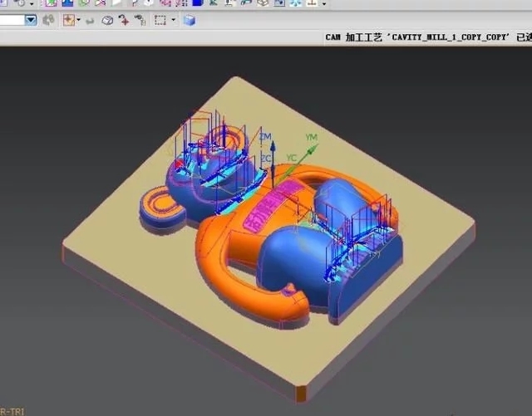Click the ZM axis label on model

pos(266,135)
